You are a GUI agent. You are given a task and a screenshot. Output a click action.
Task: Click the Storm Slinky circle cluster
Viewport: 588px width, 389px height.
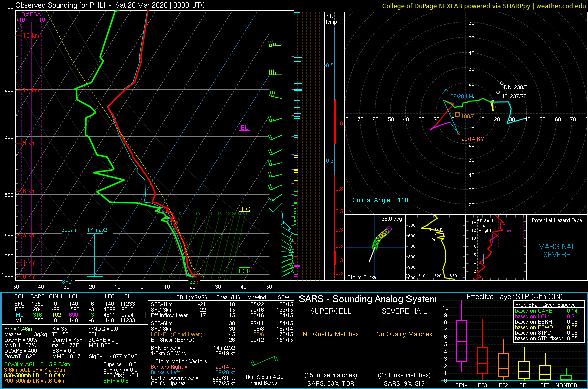click(x=382, y=238)
